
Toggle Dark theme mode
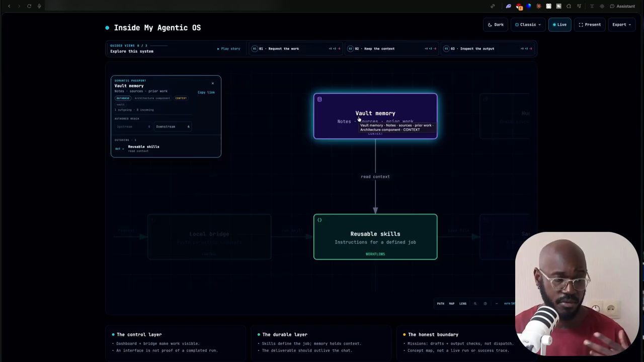[496, 25]
